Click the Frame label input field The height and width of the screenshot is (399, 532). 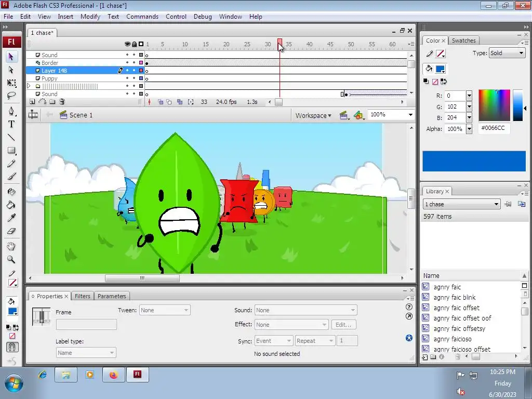pyautogui.click(x=86, y=324)
